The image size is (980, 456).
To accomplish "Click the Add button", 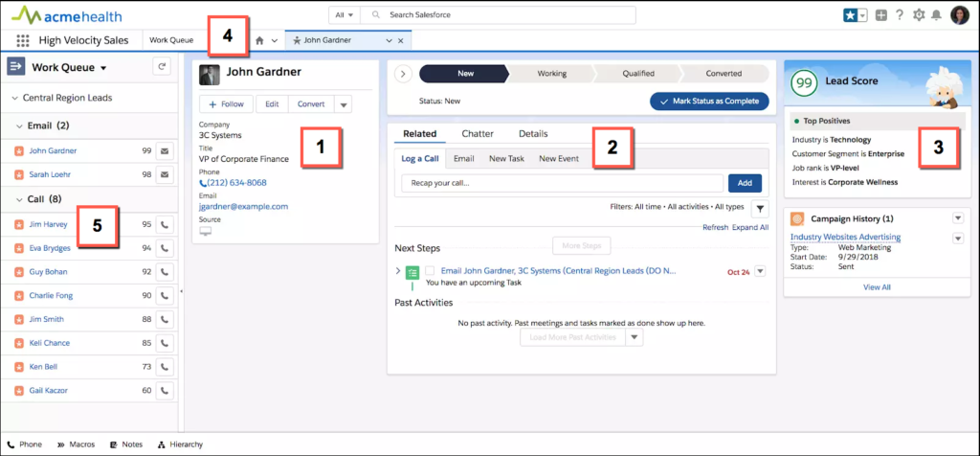I will 745,183.
